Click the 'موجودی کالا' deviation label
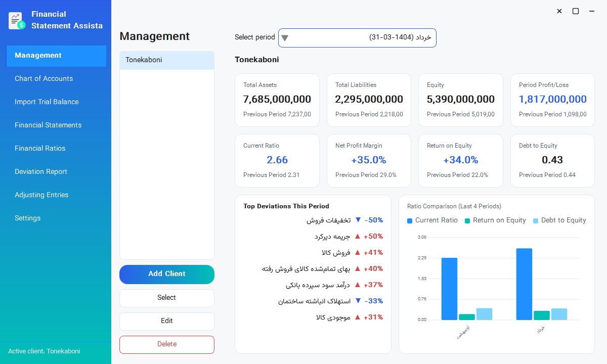 pos(333,317)
